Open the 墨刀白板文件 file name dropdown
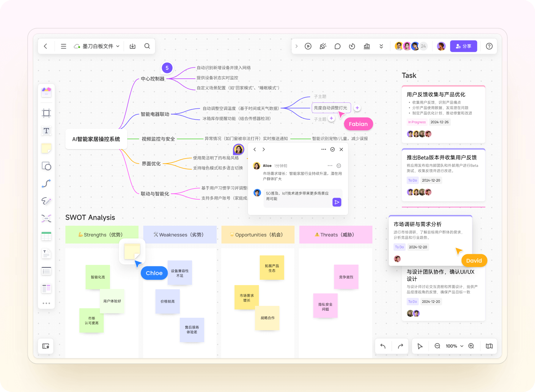Image resolution: width=535 pixels, height=392 pixels. (118, 46)
